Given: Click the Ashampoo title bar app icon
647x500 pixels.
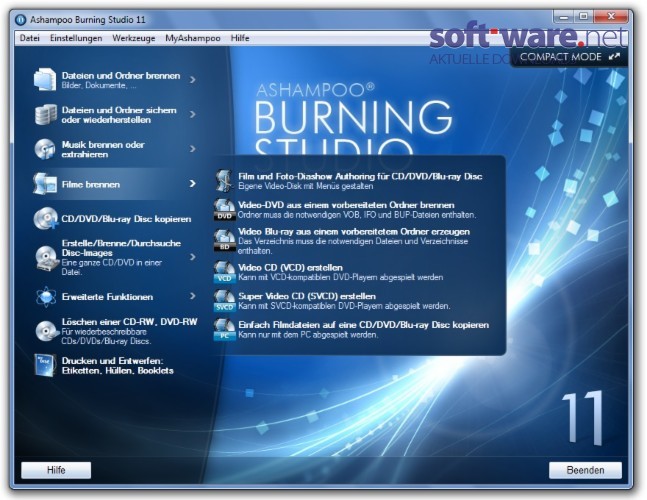Looking at the screenshot, I should pos(20,19).
